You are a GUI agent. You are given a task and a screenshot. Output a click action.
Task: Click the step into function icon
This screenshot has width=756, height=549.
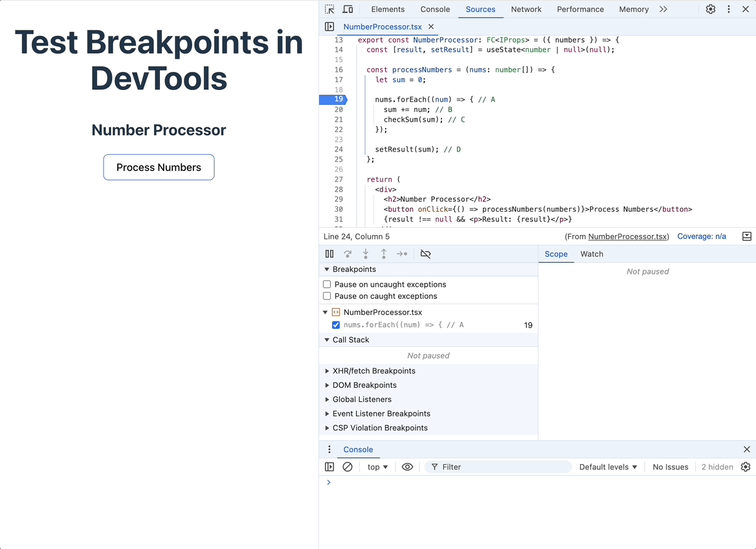(366, 254)
